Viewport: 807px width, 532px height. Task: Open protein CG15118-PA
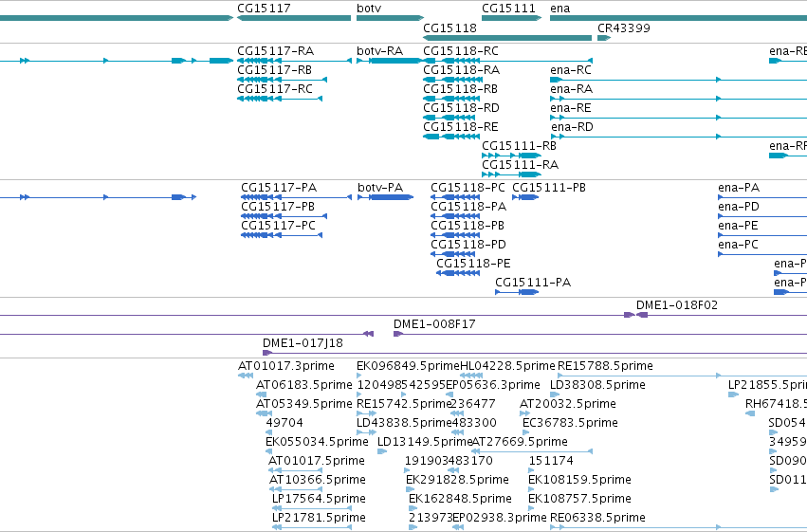pyautogui.click(x=468, y=207)
